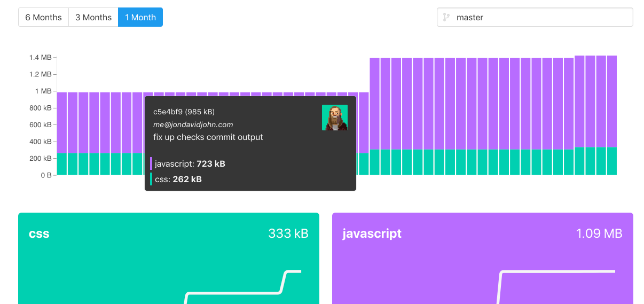Click the git branch icon
This screenshot has width=644, height=304.
[446, 17]
